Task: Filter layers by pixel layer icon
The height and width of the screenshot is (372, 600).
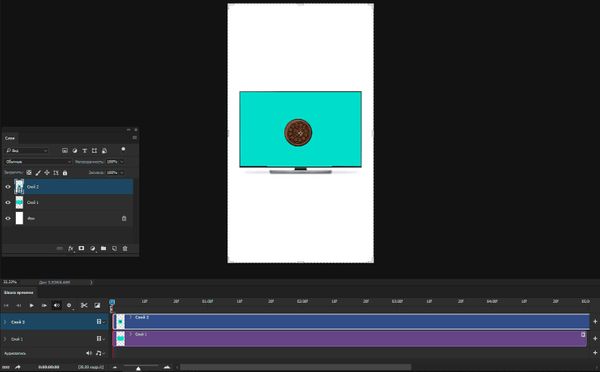Action: tap(65, 151)
